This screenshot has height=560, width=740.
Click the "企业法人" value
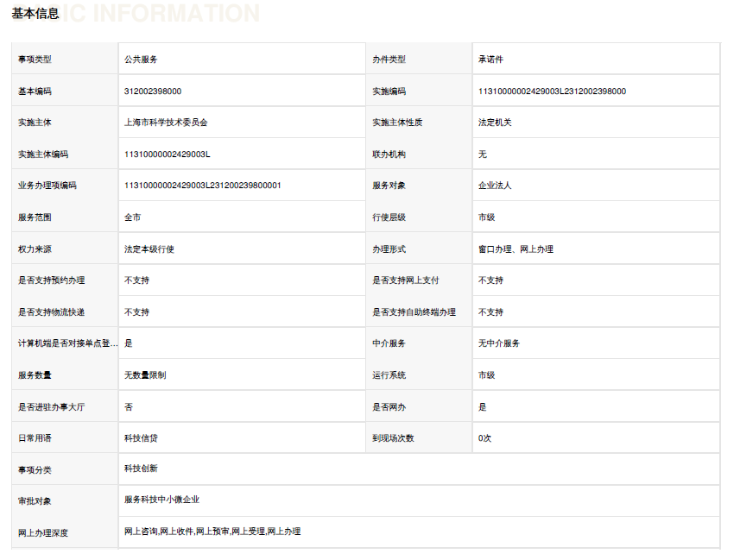(495, 186)
